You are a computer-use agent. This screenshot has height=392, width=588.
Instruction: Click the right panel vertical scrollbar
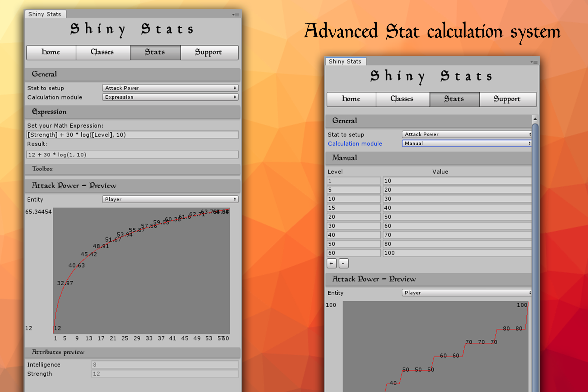[535, 241]
